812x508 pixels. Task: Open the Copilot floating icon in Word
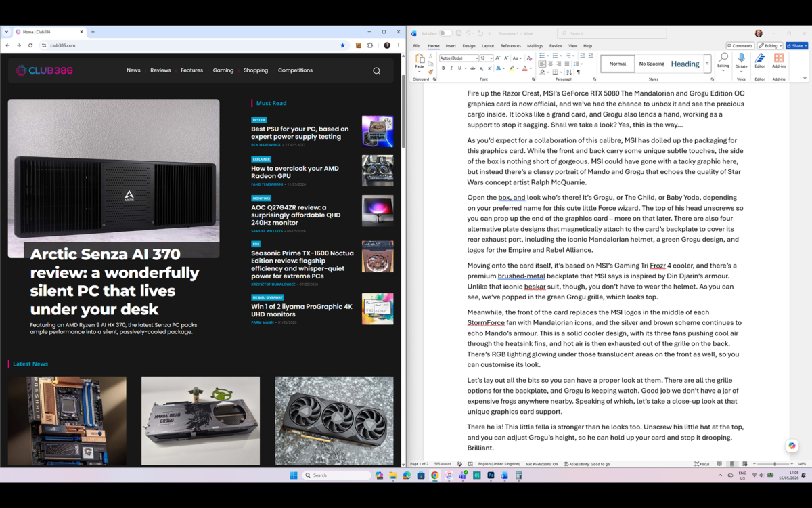click(x=792, y=446)
